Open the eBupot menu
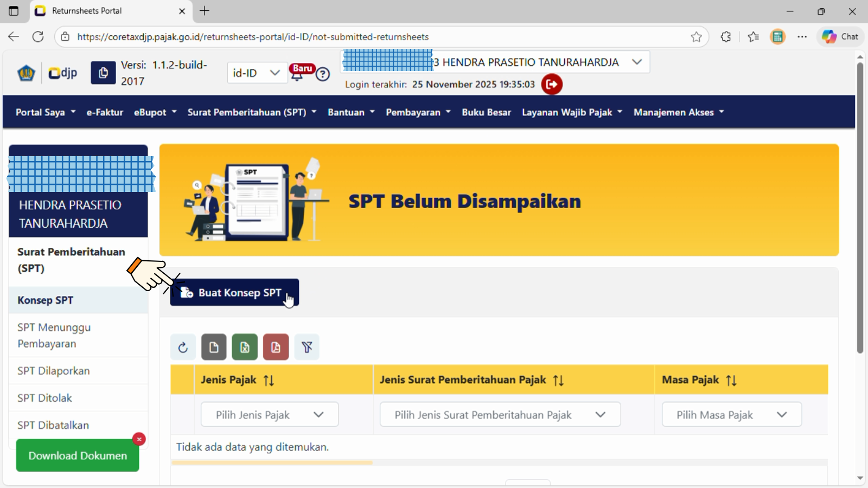868x488 pixels. (155, 112)
